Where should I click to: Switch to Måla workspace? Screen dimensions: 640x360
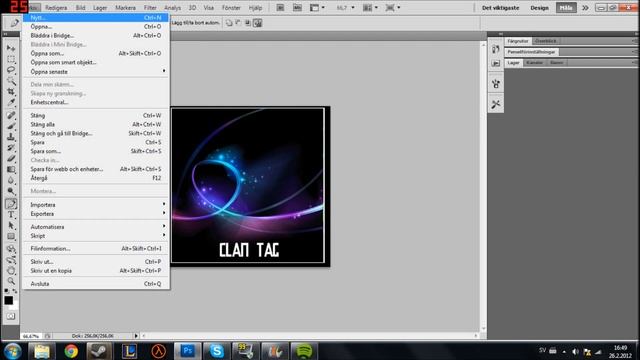click(x=566, y=8)
